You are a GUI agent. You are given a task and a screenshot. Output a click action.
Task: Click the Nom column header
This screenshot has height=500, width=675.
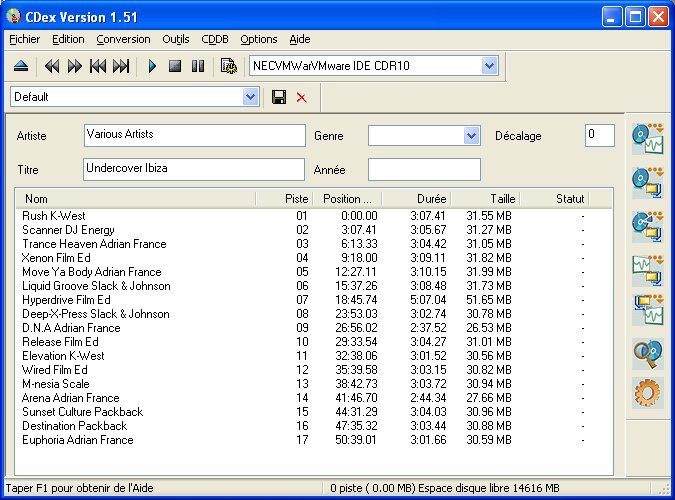point(37,199)
